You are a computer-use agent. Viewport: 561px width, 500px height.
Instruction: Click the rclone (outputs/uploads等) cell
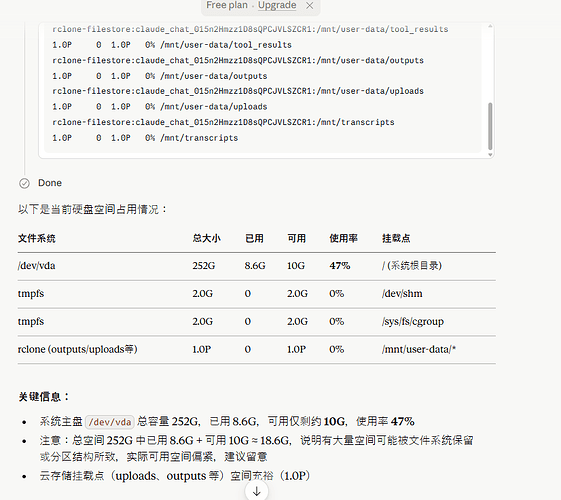coord(78,349)
